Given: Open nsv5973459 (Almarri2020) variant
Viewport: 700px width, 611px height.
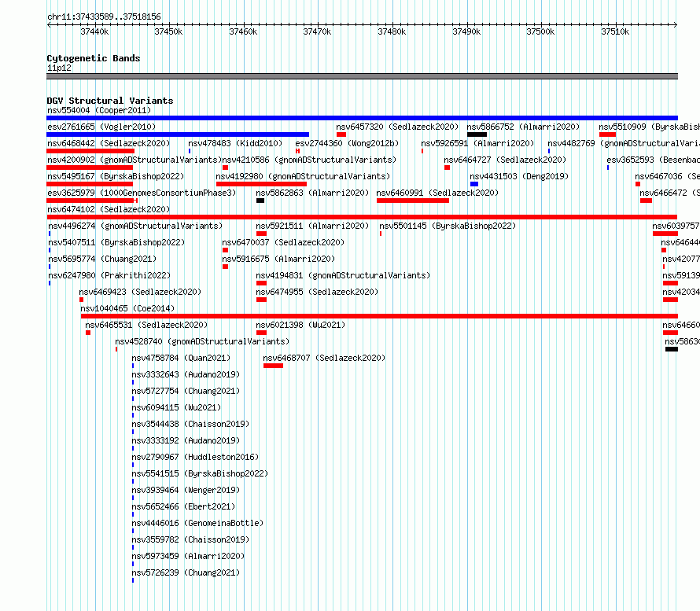Looking at the screenshot, I should (x=188, y=556).
